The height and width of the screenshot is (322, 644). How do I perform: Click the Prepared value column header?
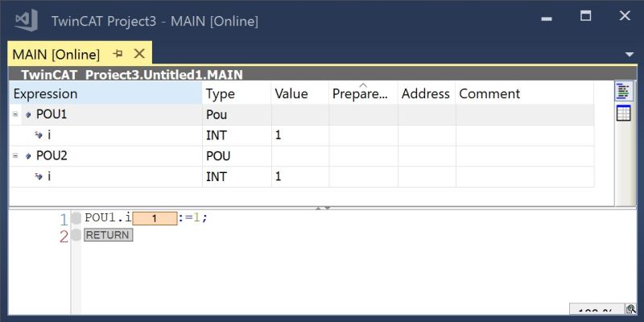[363, 93]
